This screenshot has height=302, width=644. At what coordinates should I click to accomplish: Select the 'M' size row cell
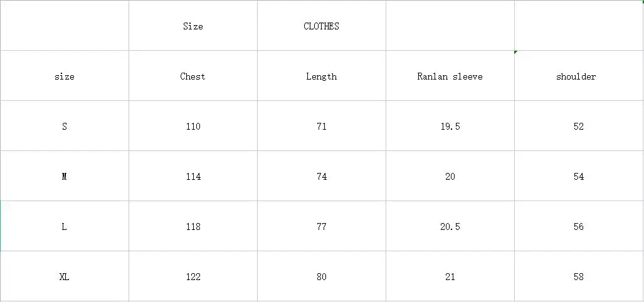65,177
